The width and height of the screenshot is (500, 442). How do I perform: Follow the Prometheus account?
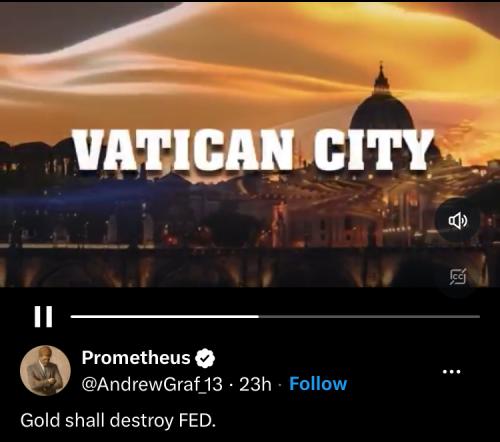coord(318,384)
